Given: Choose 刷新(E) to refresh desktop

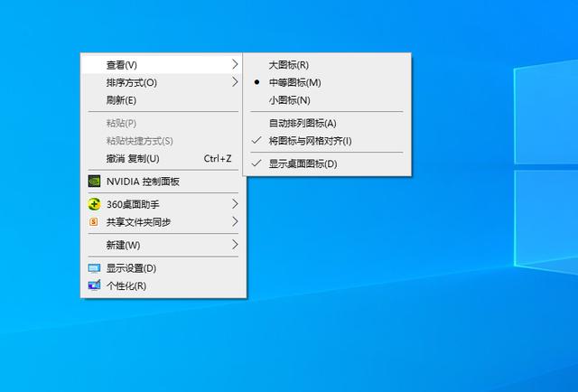Looking at the screenshot, I should pyautogui.click(x=161, y=100).
